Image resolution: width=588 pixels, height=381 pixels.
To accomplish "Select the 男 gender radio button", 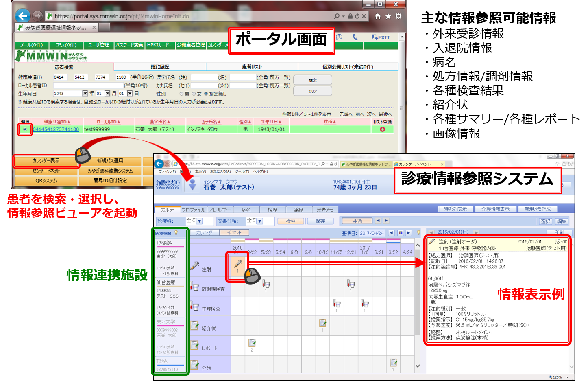I will (x=181, y=94).
